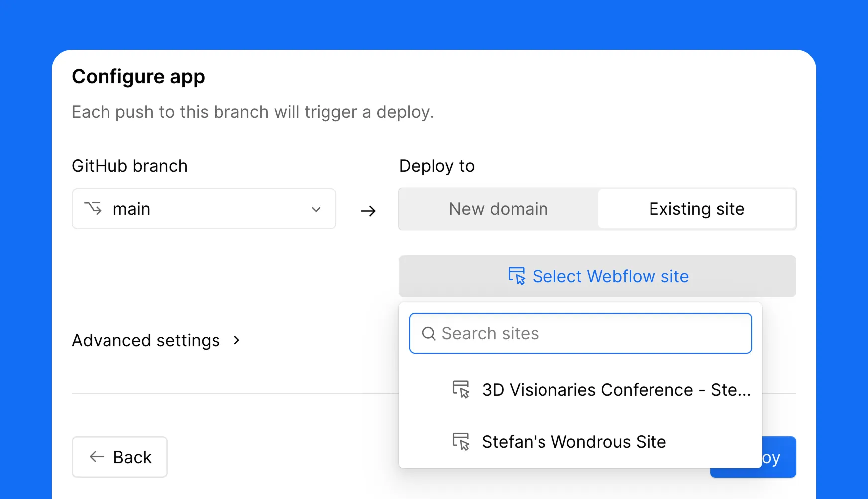The height and width of the screenshot is (499, 868).
Task: Click the branch icon beside main
Action: pos(93,208)
